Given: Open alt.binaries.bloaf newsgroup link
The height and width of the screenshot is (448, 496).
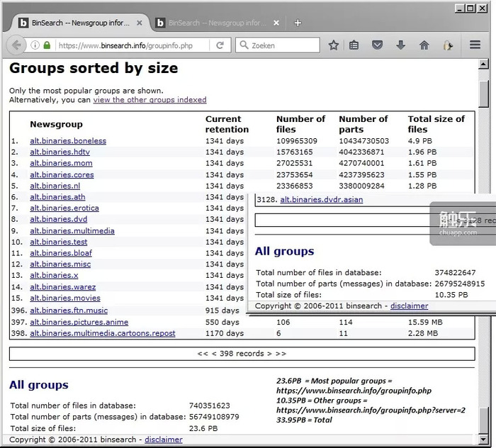Looking at the screenshot, I should click(61, 253).
